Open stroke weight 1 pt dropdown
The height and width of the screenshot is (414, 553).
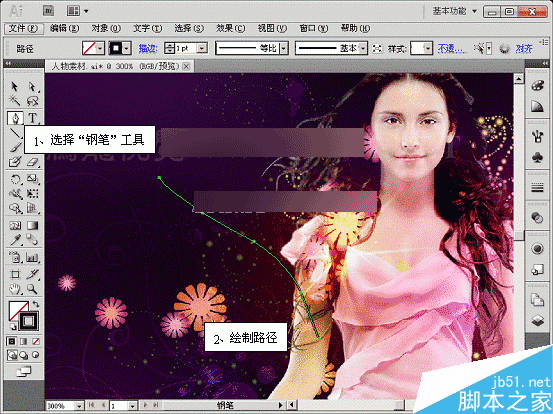(x=202, y=48)
